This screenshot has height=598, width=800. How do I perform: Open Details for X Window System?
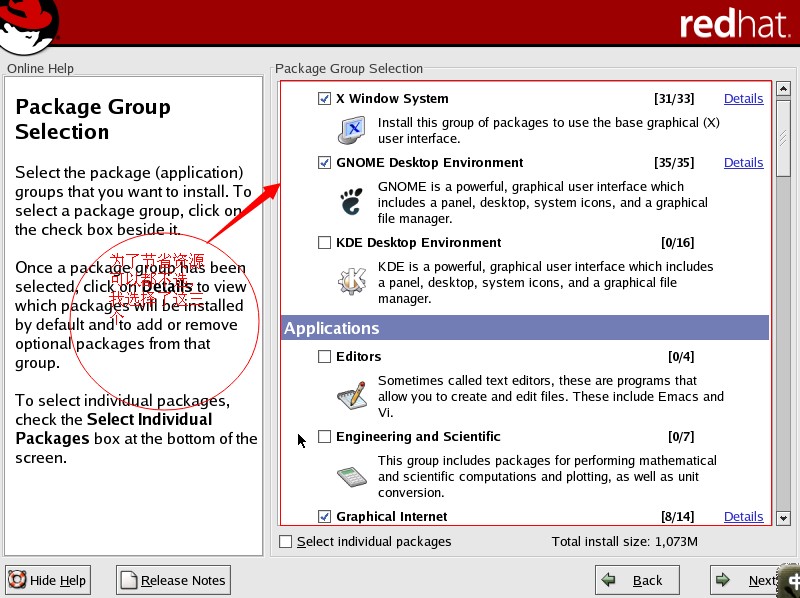click(x=743, y=98)
